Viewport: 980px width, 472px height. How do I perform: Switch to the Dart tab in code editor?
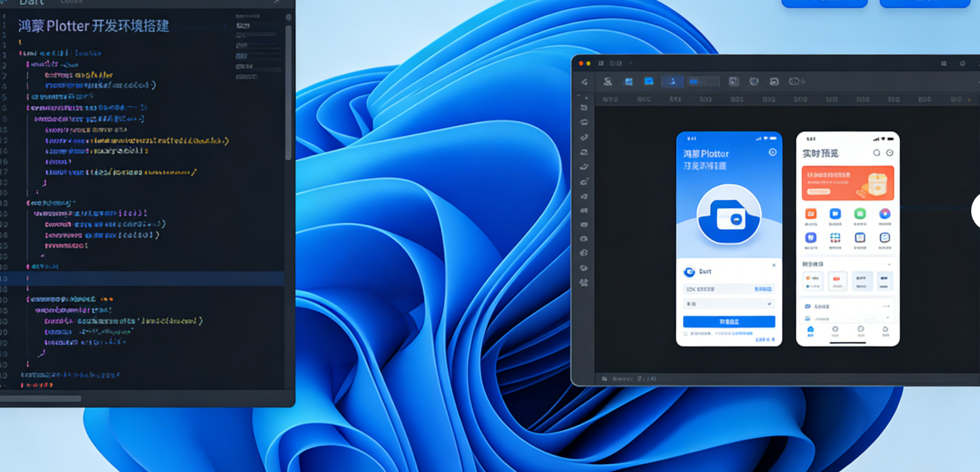pos(32,2)
